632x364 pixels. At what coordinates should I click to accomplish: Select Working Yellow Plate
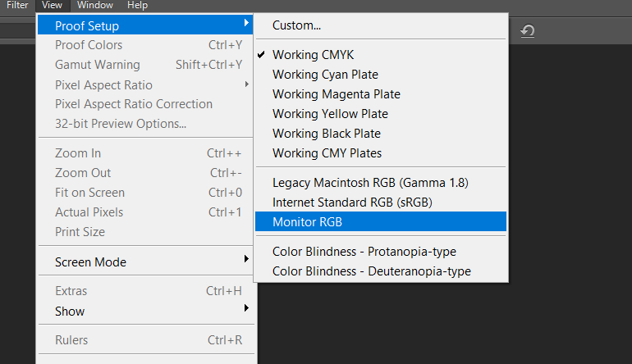(330, 114)
